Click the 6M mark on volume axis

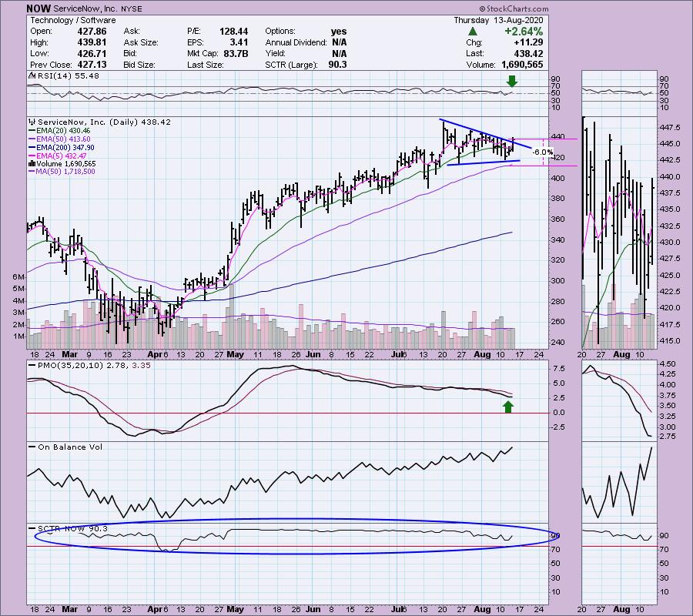point(18,276)
